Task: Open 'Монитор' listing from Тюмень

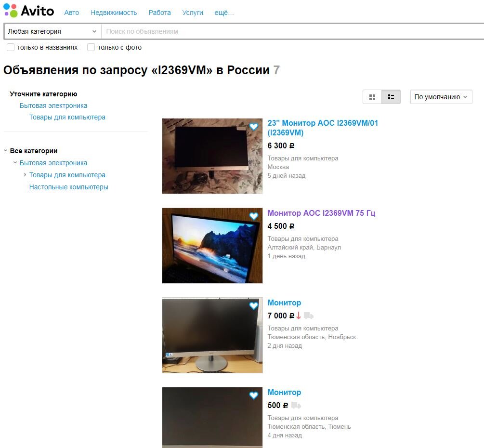Action: click(x=284, y=392)
